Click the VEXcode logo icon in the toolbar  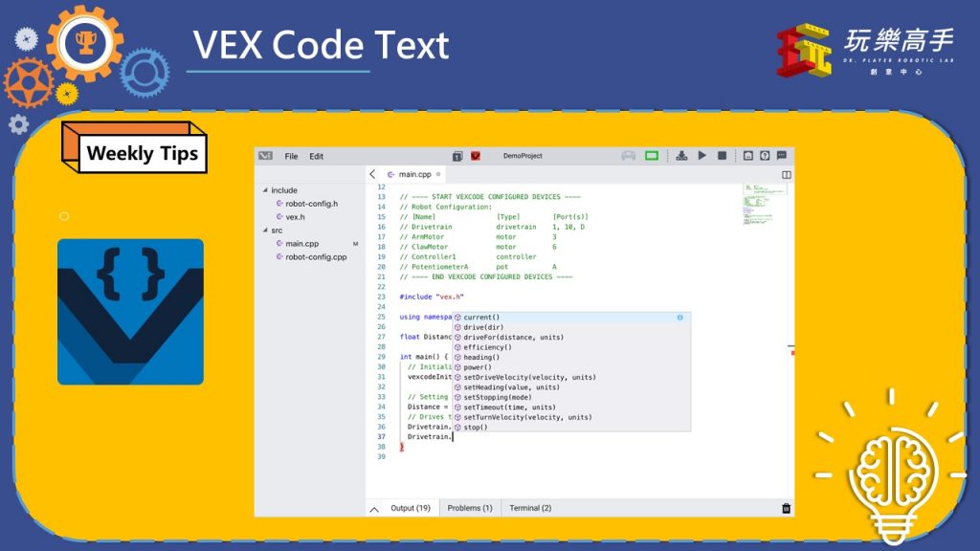click(266, 156)
